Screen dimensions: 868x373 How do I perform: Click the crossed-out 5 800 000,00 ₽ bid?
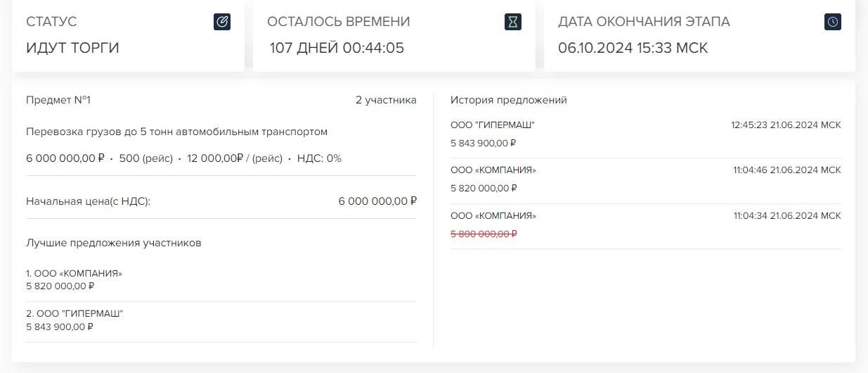click(484, 234)
